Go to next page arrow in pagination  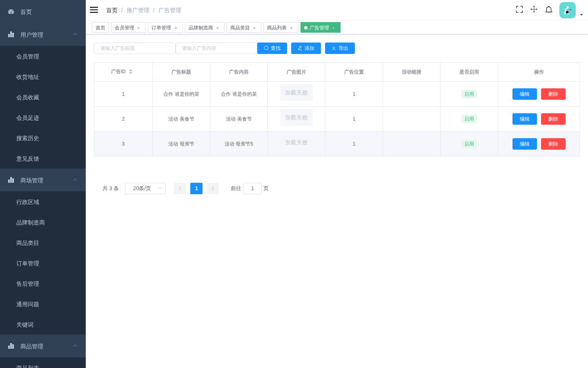pyautogui.click(x=213, y=188)
